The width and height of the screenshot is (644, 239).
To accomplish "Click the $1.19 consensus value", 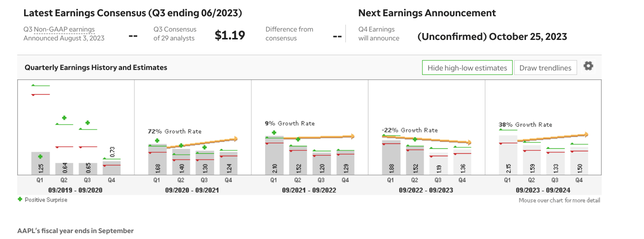I will pyautogui.click(x=230, y=35).
